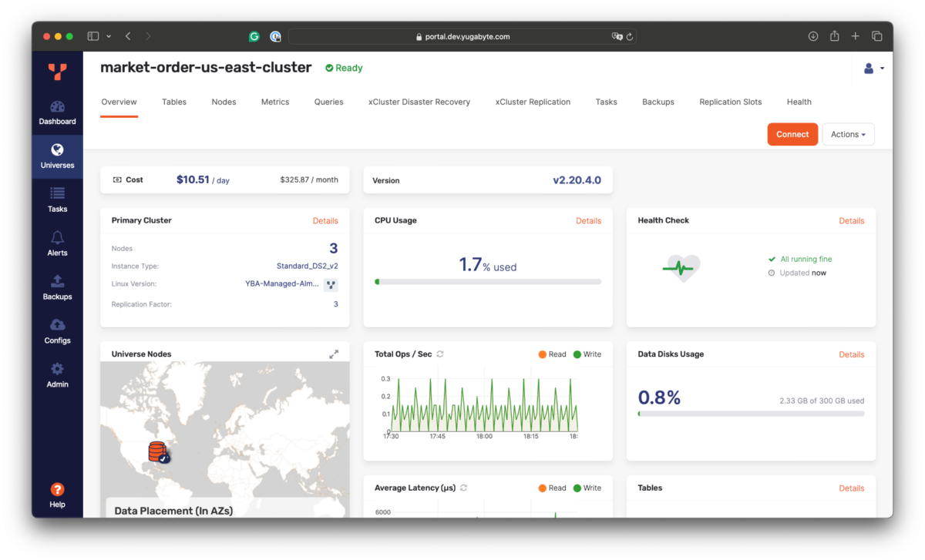This screenshot has width=925, height=560.
Task: Toggle Write series in Total Ops legend
Action: coord(587,354)
